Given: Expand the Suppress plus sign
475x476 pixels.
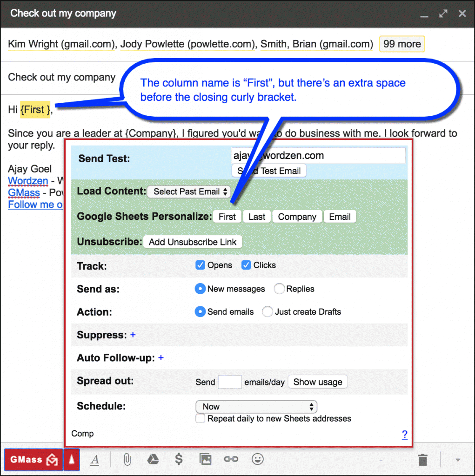Looking at the screenshot, I should coord(133,335).
